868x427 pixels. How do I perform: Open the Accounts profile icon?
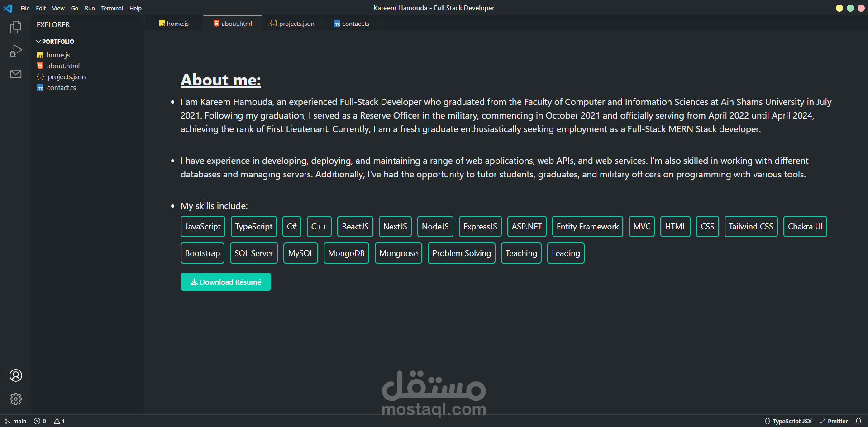tap(16, 375)
